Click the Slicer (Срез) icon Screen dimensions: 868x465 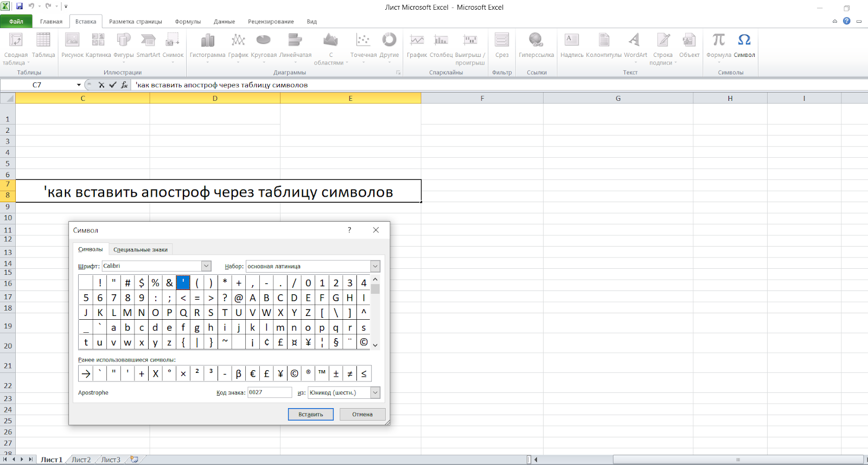[x=502, y=41]
